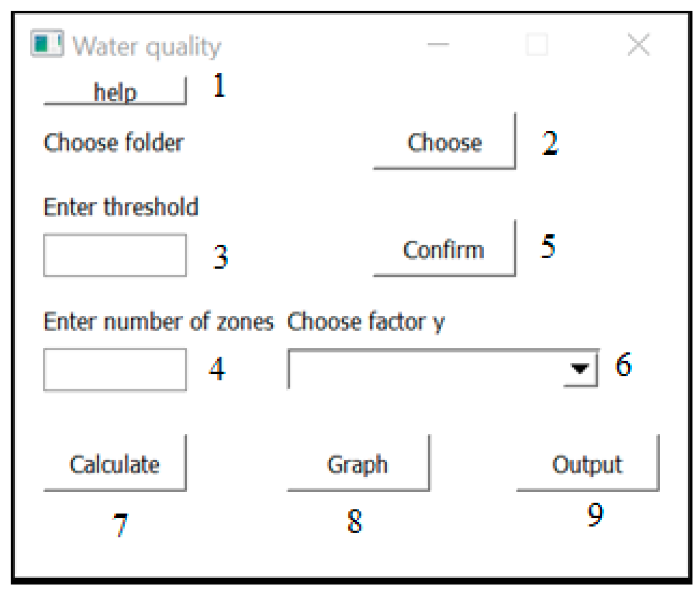Image resolution: width=700 pixels, height=591 pixels.
Task: Open the help button
Action: tap(115, 91)
